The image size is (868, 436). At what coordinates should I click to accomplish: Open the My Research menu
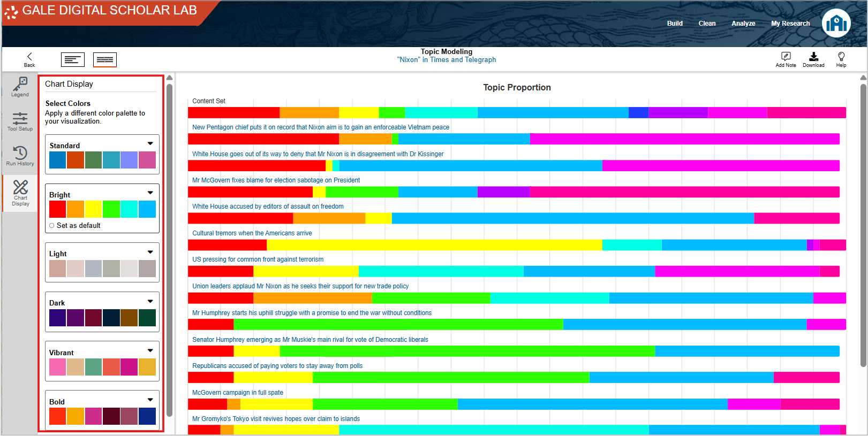point(790,24)
